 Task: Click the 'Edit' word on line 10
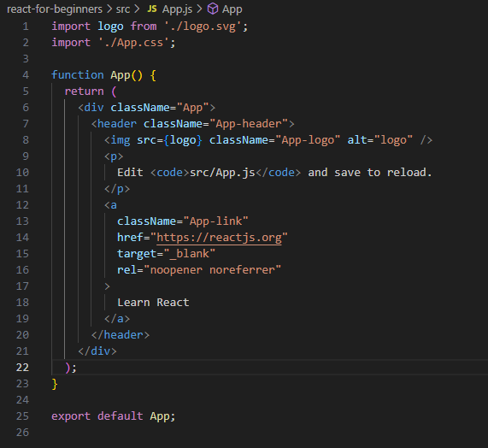pyautogui.click(x=130, y=173)
